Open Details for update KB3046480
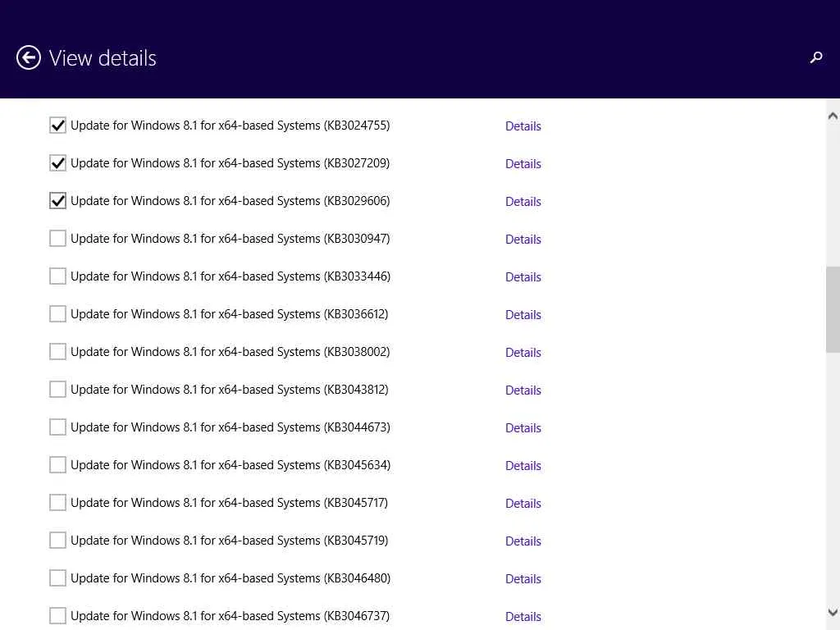This screenshot has width=840, height=630. tap(523, 579)
